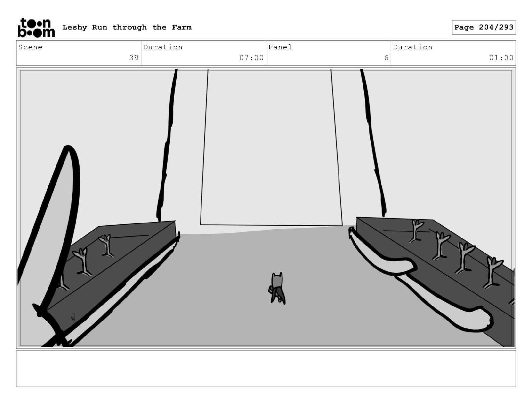This screenshot has height=411, width=532.
Task: Click the 'Scene' header label
Action: tap(31, 47)
